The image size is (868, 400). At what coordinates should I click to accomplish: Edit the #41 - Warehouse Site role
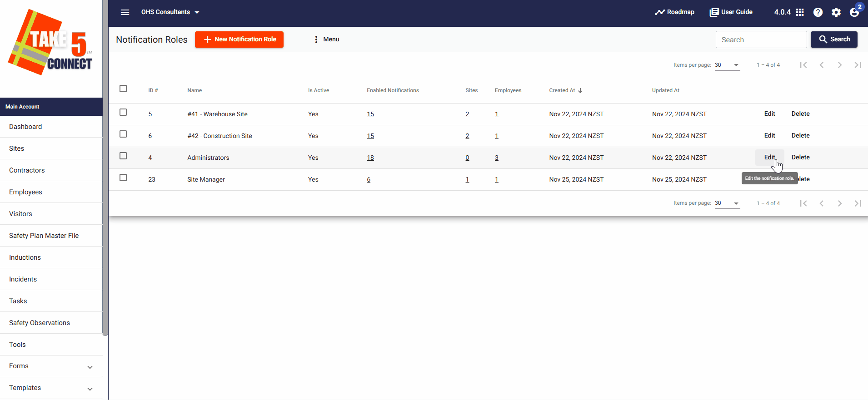click(769, 114)
